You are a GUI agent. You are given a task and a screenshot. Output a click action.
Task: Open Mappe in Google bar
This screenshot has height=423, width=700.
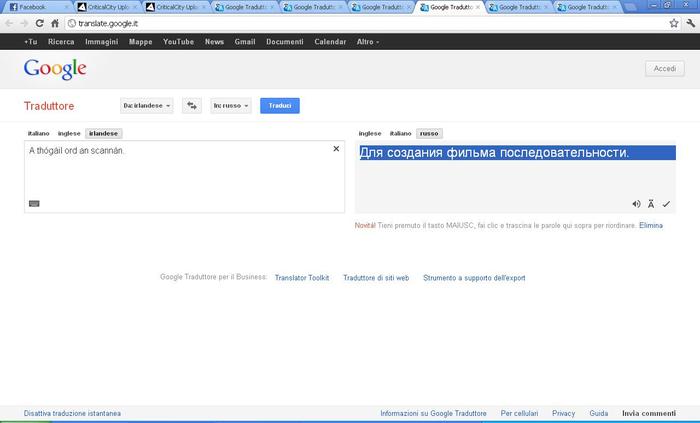point(141,41)
